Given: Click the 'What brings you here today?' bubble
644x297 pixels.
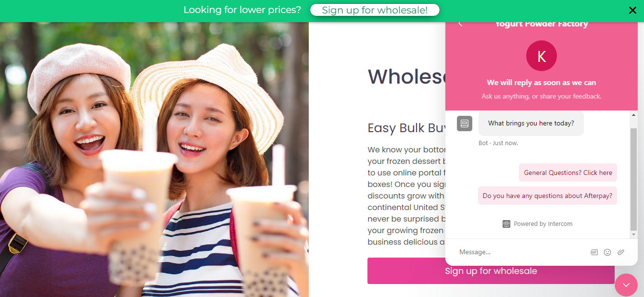Looking at the screenshot, I should tap(531, 124).
